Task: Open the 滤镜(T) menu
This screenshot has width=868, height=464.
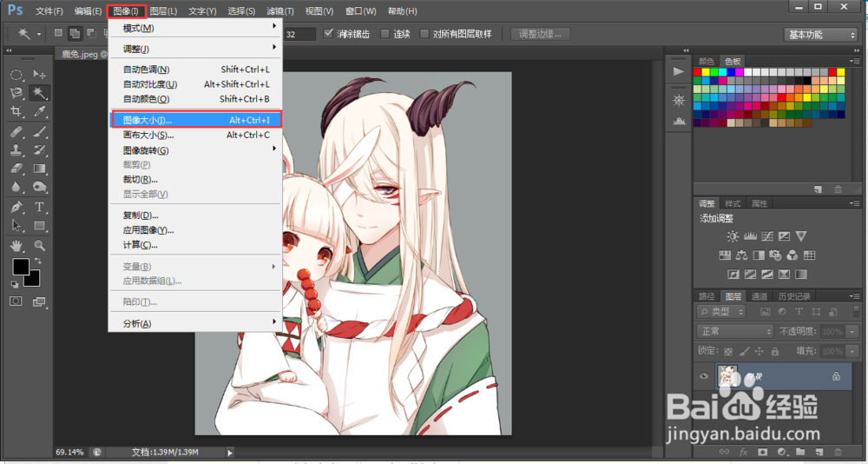Action: pos(280,11)
